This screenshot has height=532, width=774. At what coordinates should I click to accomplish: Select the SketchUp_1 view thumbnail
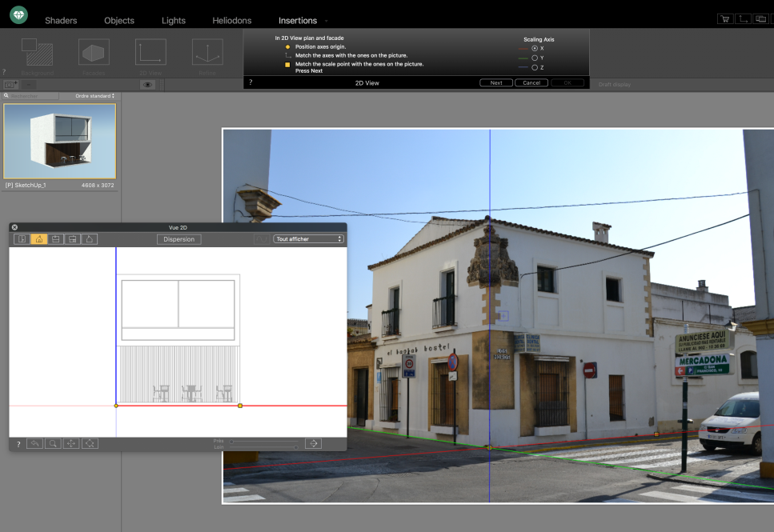pos(60,141)
